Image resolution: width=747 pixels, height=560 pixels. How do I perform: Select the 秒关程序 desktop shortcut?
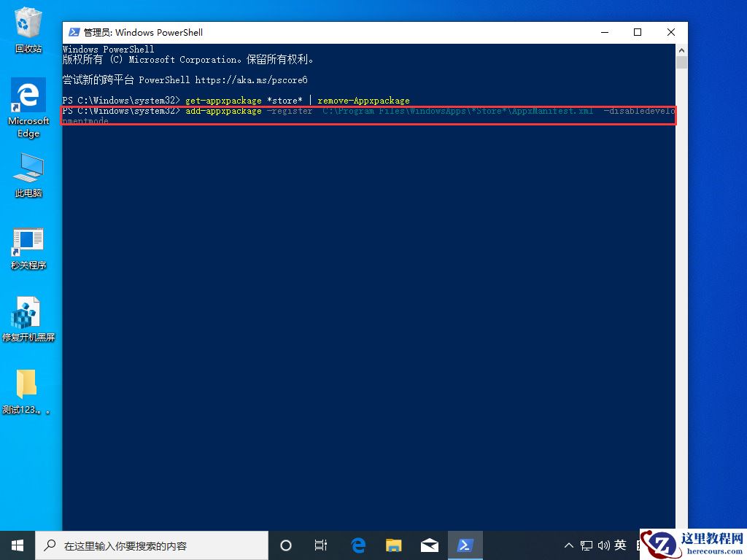(x=28, y=248)
